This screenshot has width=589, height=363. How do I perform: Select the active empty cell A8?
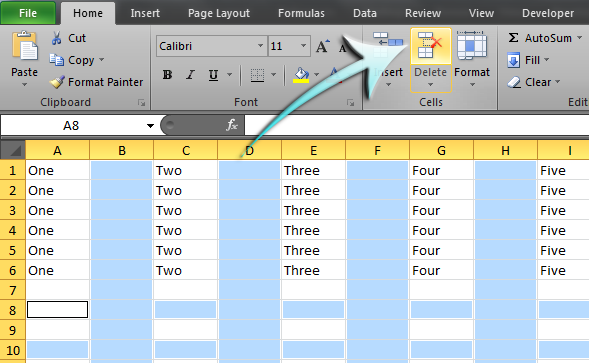coord(57,310)
